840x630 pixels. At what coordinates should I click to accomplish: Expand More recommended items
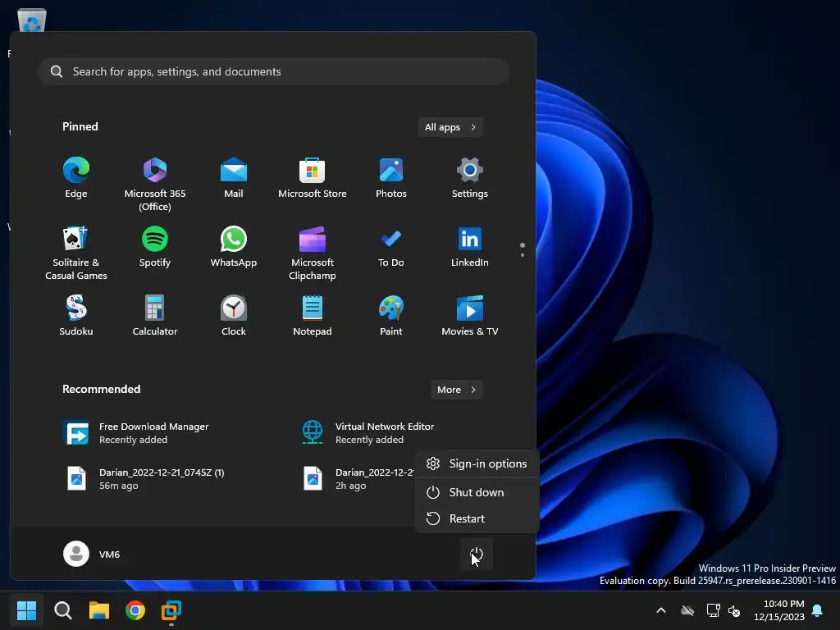pyautogui.click(x=456, y=390)
